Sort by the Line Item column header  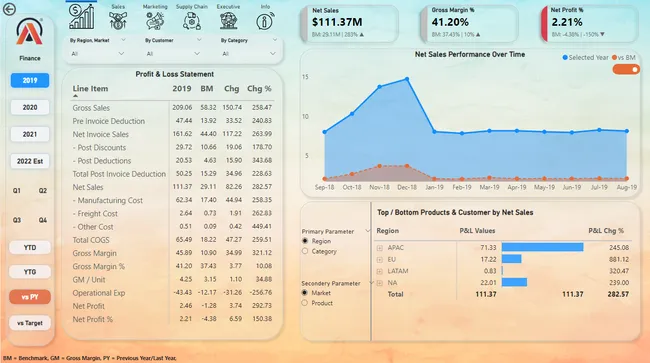pyautogui.click(x=90, y=89)
